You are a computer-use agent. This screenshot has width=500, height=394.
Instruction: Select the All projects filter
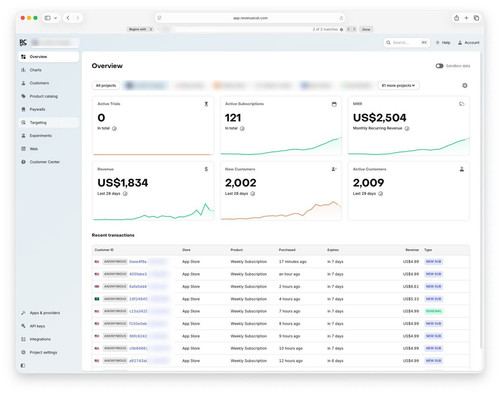click(x=106, y=86)
